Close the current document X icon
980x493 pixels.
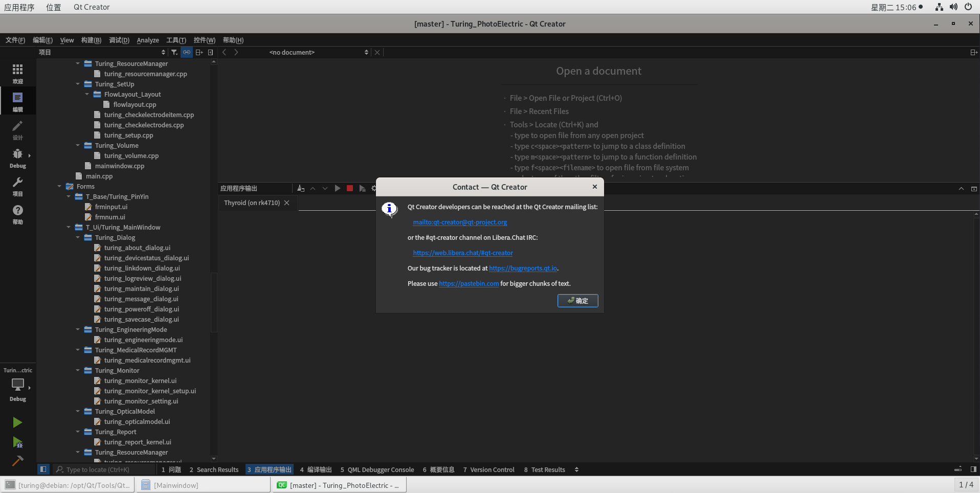[x=377, y=52]
